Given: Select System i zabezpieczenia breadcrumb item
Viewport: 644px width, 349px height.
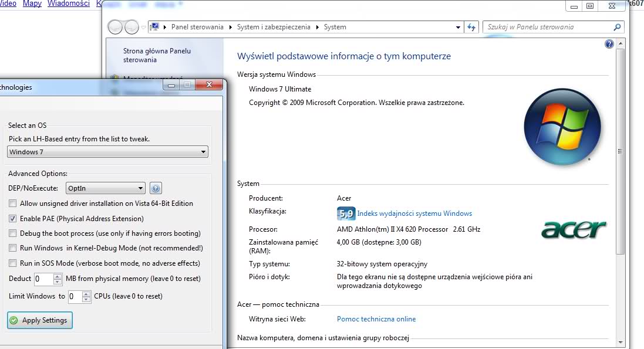Looking at the screenshot, I should [x=274, y=27].
